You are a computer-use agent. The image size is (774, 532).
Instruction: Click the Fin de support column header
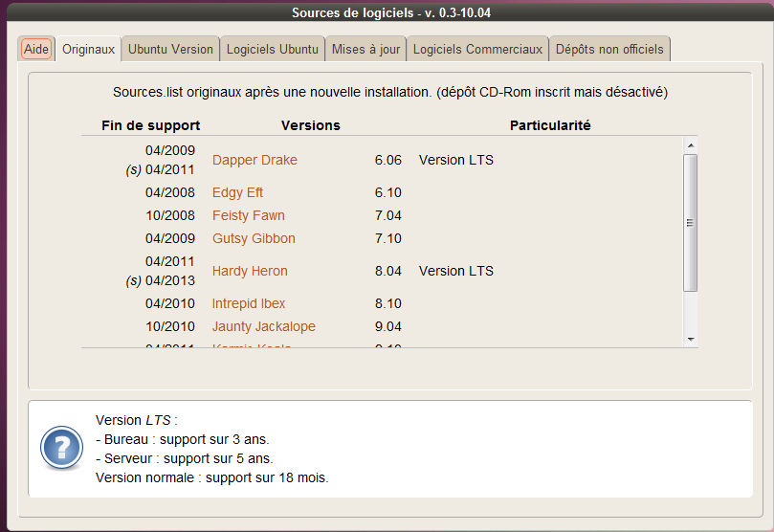click(150, 125)
